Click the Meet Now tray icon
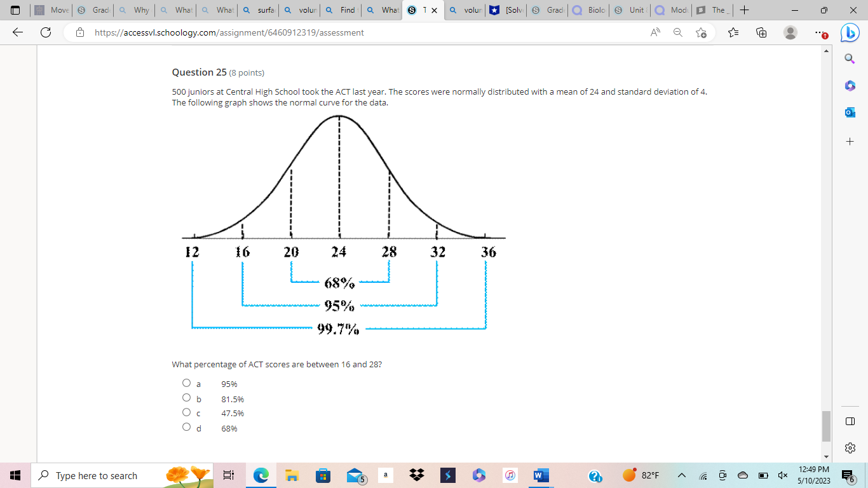 tap(722, 475)
